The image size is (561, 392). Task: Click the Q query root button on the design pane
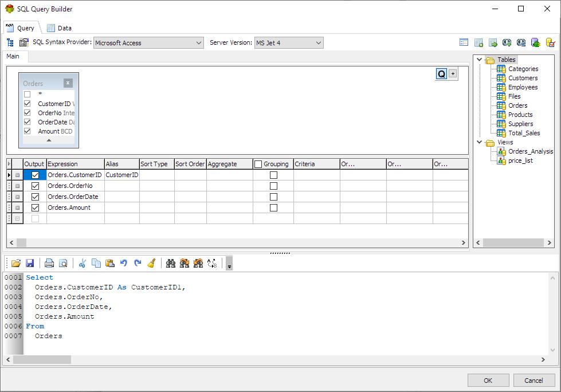[x=441, y=74]
